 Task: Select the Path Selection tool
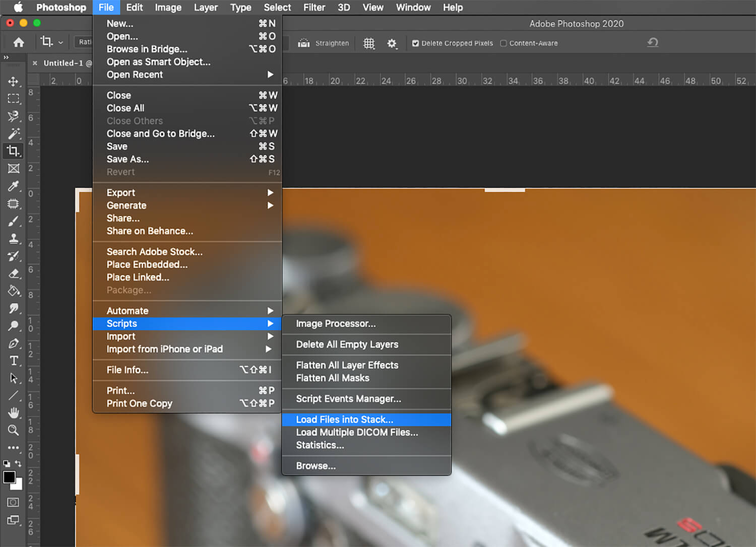pyautogui.click(x=14, y=378)
